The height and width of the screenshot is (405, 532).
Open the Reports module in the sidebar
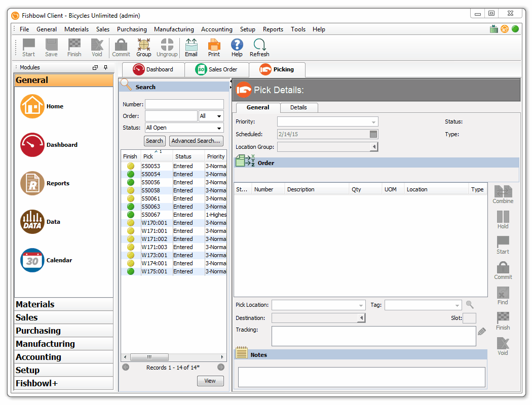click(x=32, y=183)
